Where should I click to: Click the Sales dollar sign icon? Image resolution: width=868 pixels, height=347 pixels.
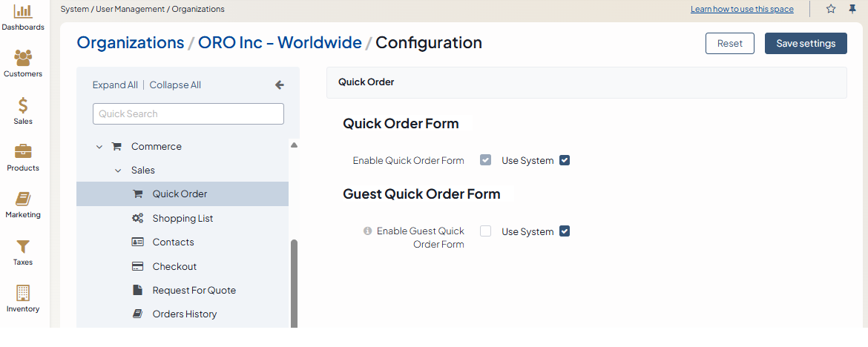point(23,105)
